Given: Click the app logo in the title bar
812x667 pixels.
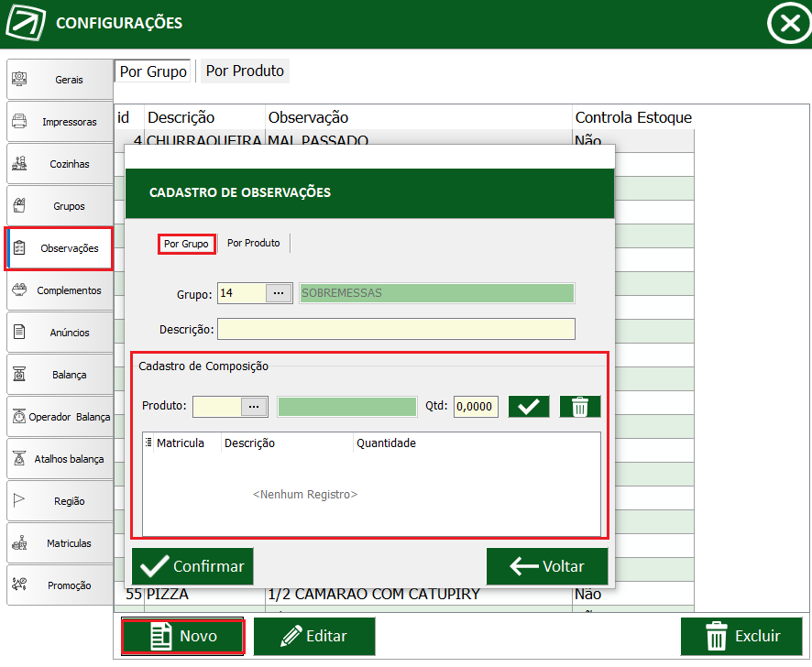Looking at the screenshot, I should 26,22.
